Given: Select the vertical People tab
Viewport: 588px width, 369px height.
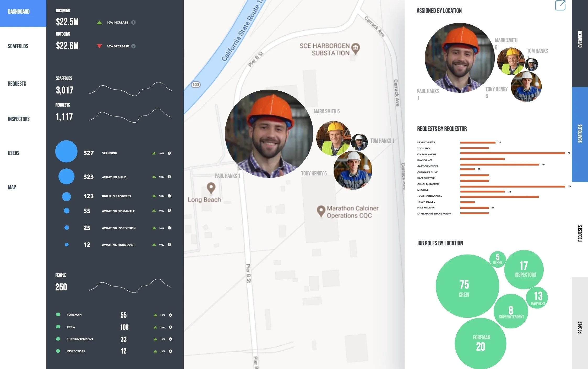Looking at the screenshot, I should [580, 327].
